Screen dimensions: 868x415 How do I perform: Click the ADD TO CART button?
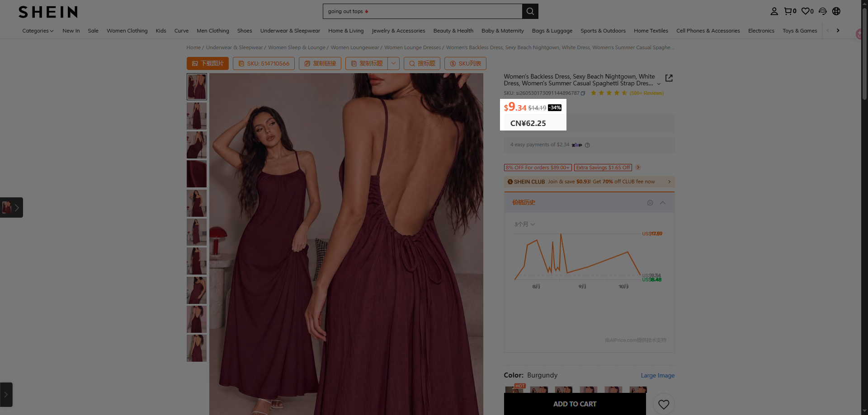[575, 404]
